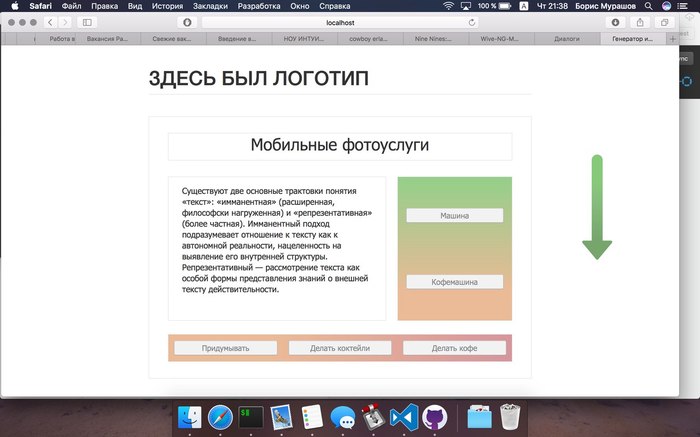The image size is (700, 437).
Task: Open the Trash in the dock
Action: click(x=511, y=417)
